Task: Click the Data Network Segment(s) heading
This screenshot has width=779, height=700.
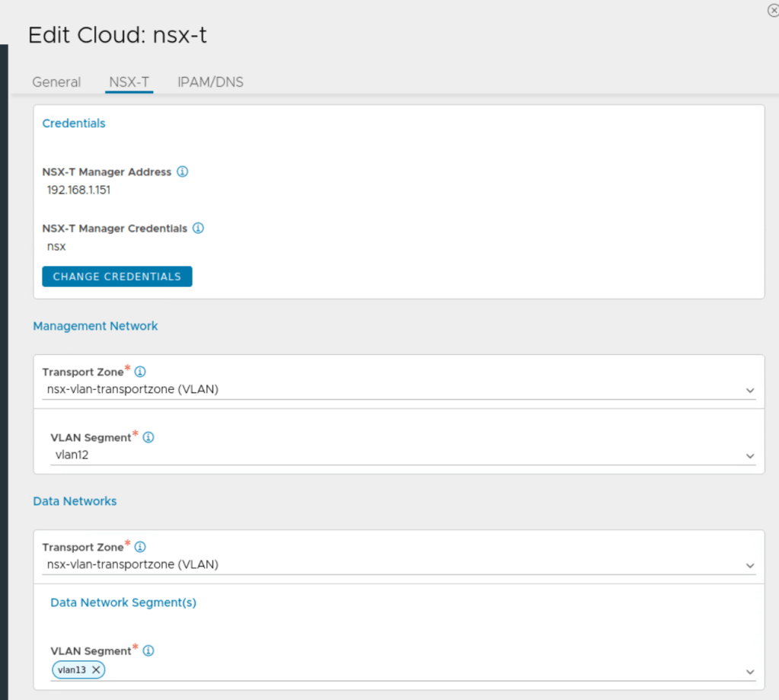Action: 123,603
